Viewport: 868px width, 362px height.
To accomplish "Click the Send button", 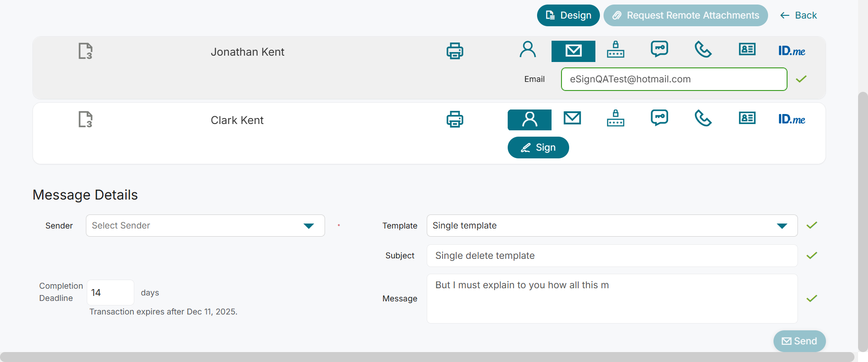I will point(799,341).
